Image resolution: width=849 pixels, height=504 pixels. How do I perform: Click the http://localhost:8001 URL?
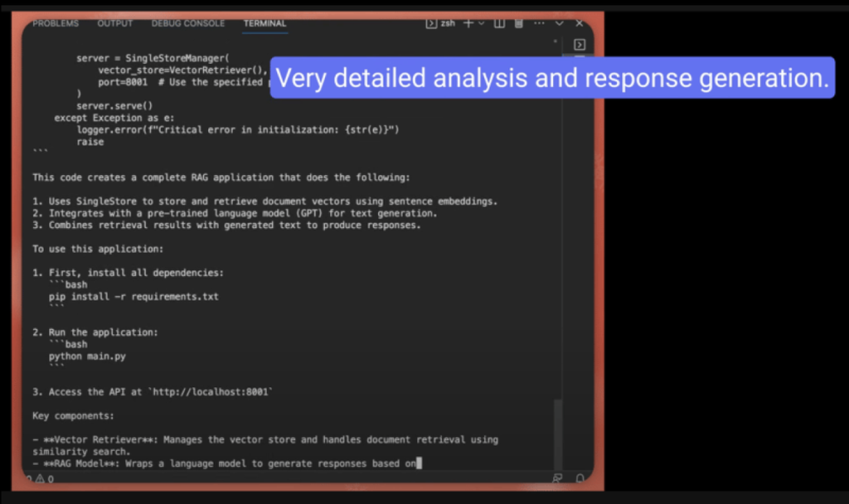click(210, 392)
